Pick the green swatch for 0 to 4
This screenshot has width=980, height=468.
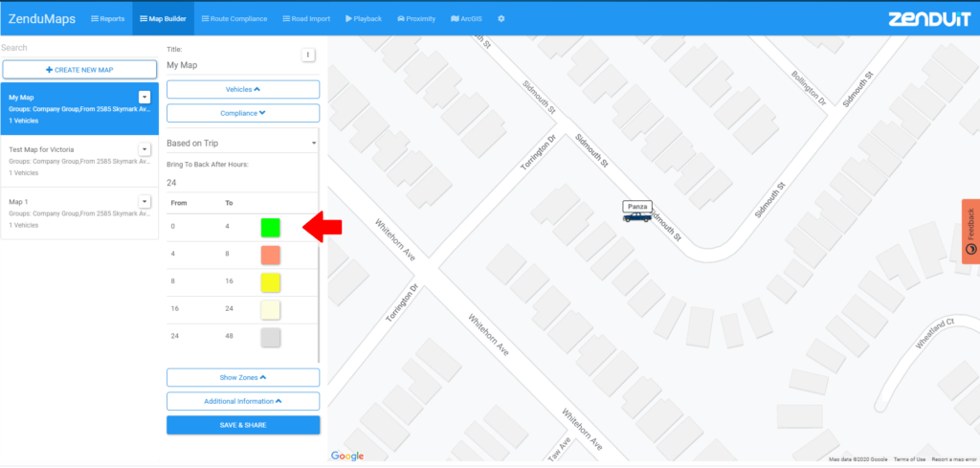pyautogui.click(x=270, y=228)
